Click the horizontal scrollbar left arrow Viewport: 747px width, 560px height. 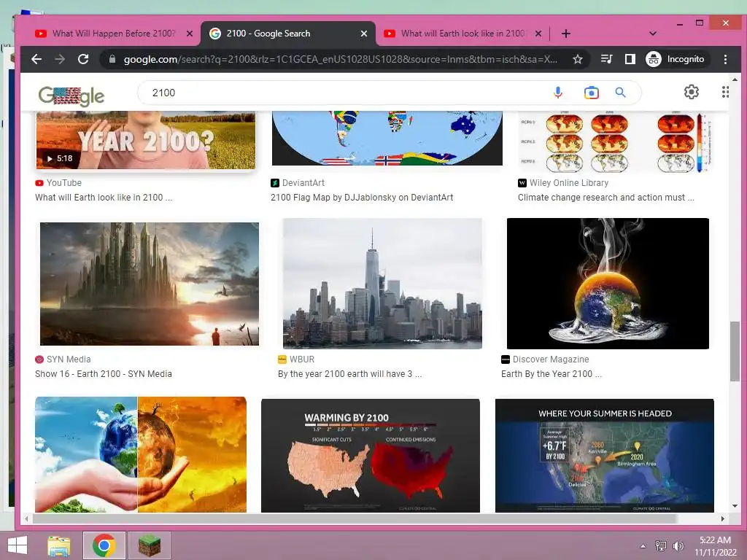tap(27, 518)
